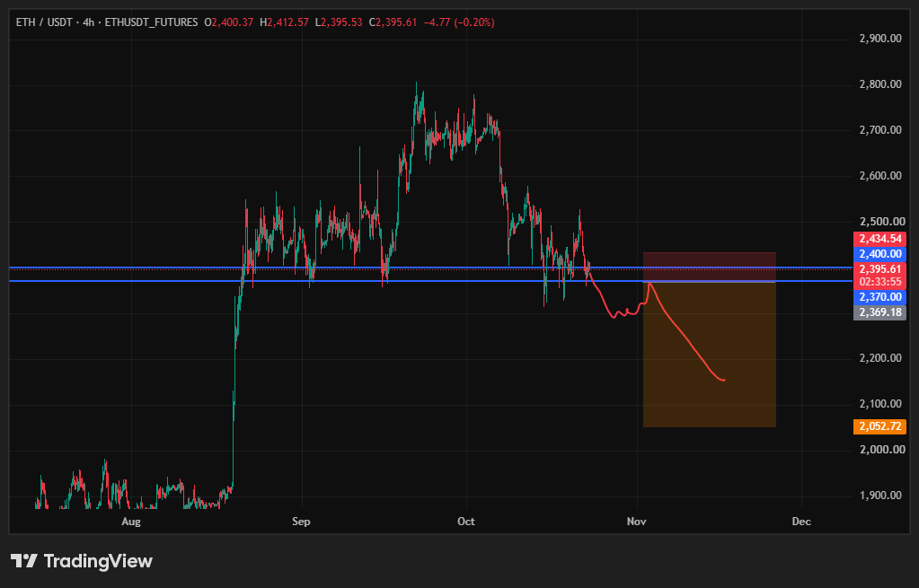Click the 1,900.00 price axis label
This screenshot has height=588, width=919.
coord(879,496)
